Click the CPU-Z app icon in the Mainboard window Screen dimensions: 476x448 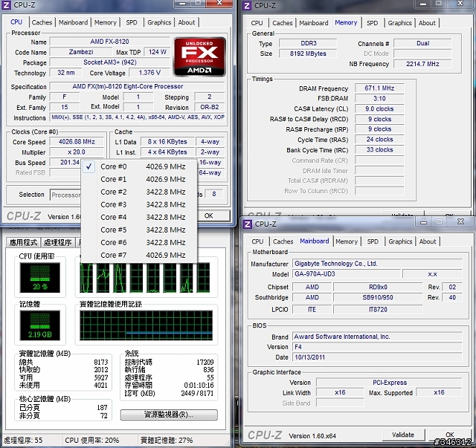(248, 224)
